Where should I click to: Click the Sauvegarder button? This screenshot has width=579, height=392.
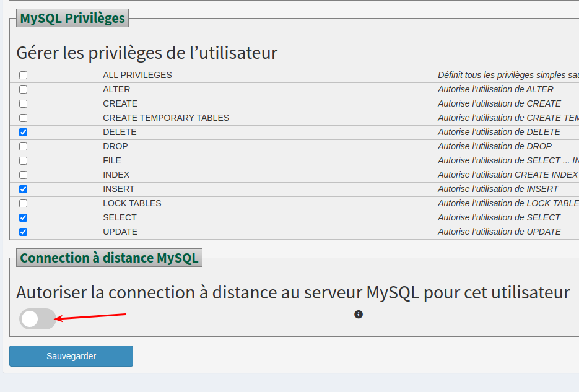pyautogui.click(x=71, y=356)
